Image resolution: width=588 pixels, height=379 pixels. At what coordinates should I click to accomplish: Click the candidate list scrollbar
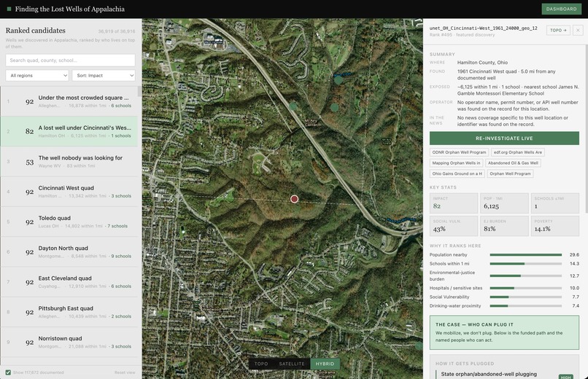139,91
